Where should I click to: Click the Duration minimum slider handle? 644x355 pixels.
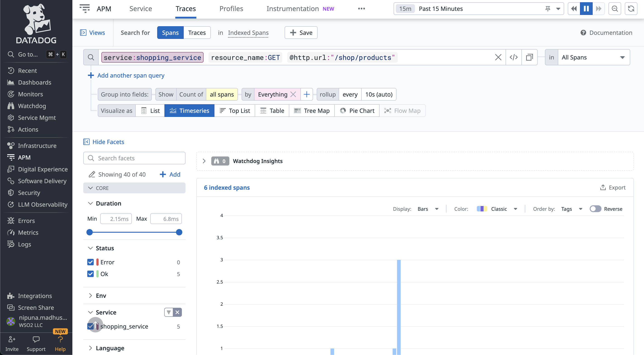click(x=90, y=232)
